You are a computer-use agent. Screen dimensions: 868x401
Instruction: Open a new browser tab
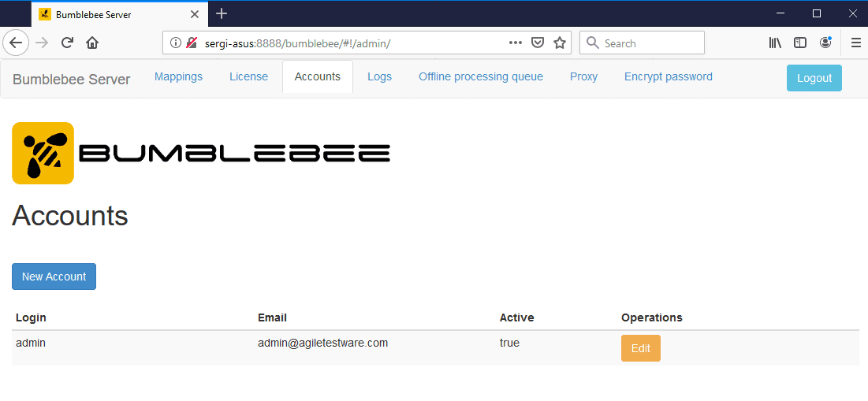(222, 13)
